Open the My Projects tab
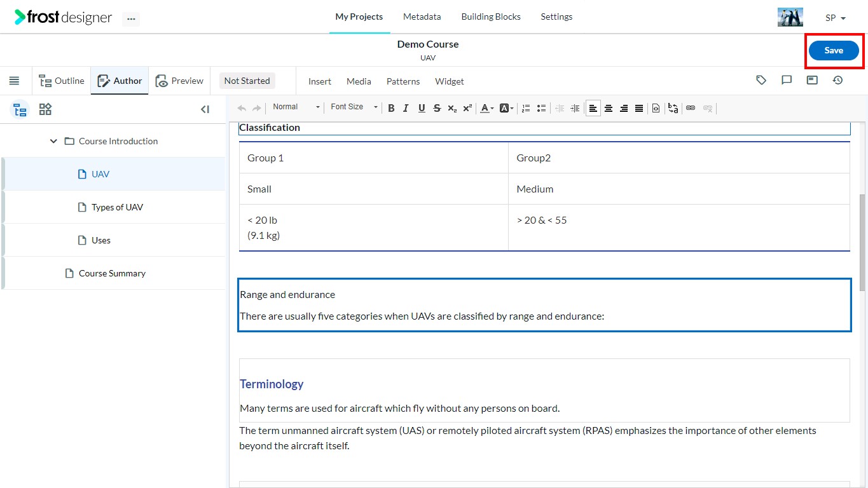868x488 pixels. pyautogui.click(x=359, y=17)
